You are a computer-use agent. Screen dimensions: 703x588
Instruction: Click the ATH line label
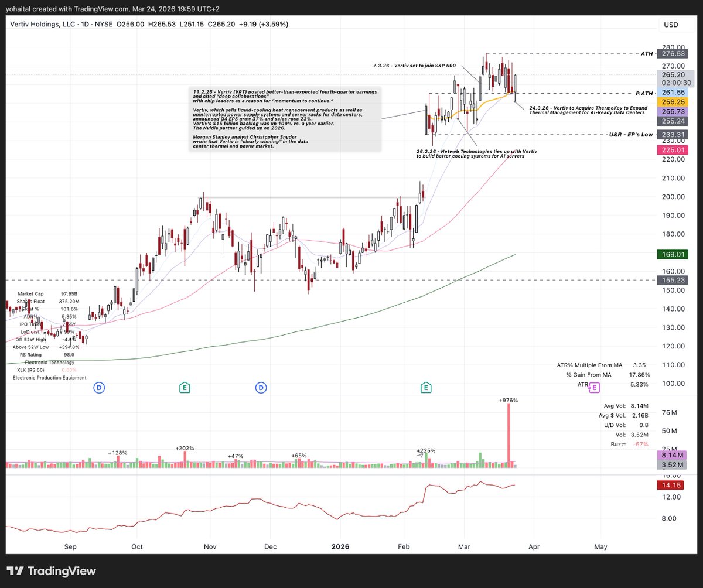pos(646,53)
